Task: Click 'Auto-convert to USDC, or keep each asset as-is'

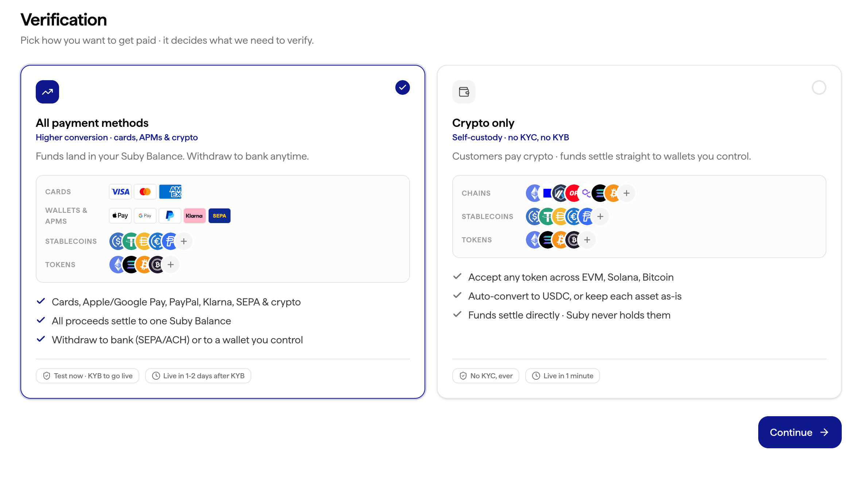Action: click(x=575, y=296)
